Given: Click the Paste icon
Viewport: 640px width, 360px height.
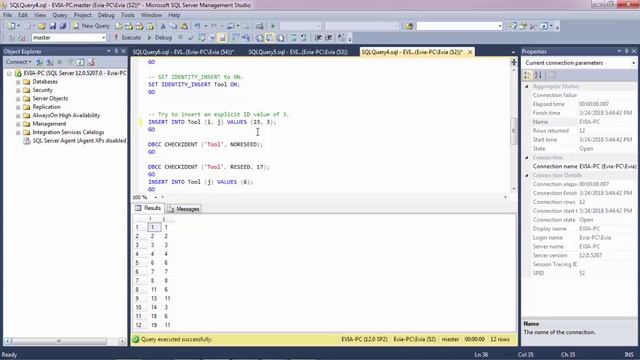Looking at the screenshot, I should (x=184, y=26).
